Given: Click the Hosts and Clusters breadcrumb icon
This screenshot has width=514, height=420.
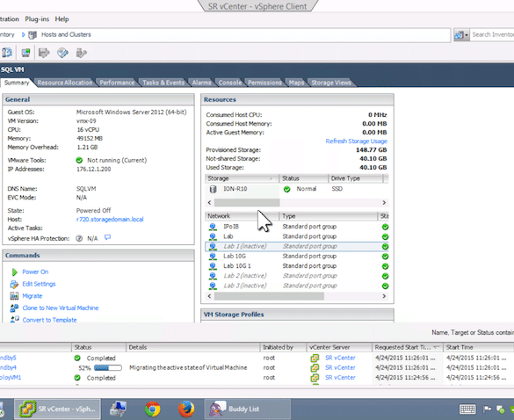Looking at the screenshot, I should (x=33, y=35).
